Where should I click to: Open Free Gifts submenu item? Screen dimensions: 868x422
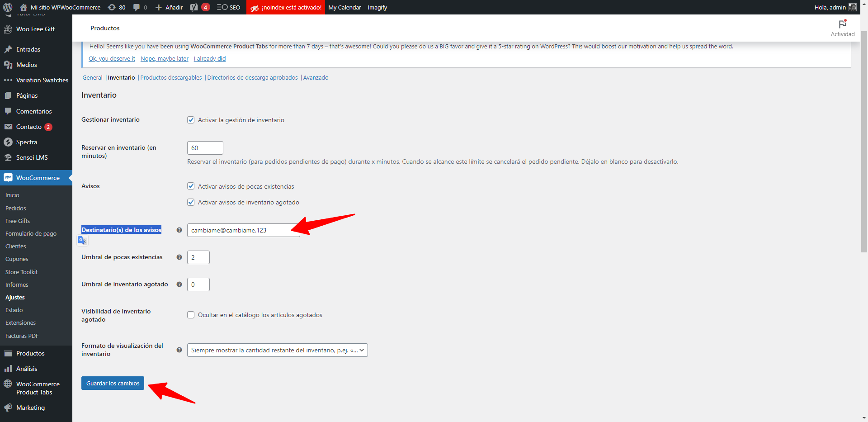[x=18, y=221]
